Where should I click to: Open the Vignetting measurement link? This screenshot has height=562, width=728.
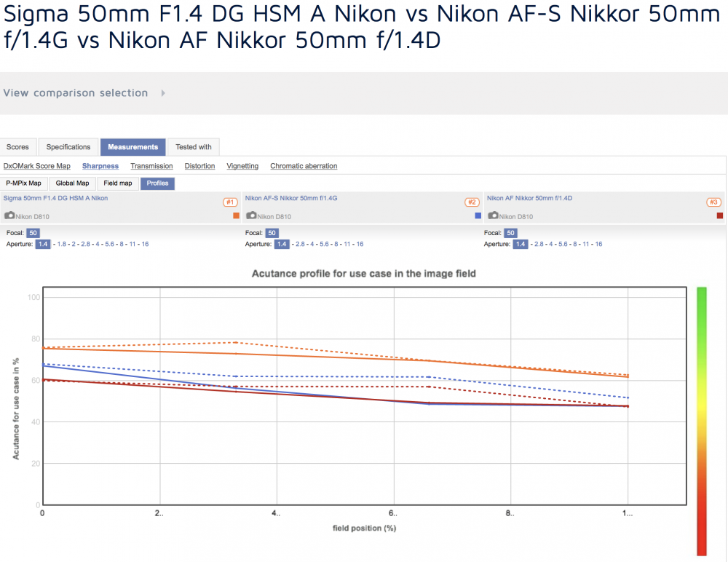pos(242,166)
